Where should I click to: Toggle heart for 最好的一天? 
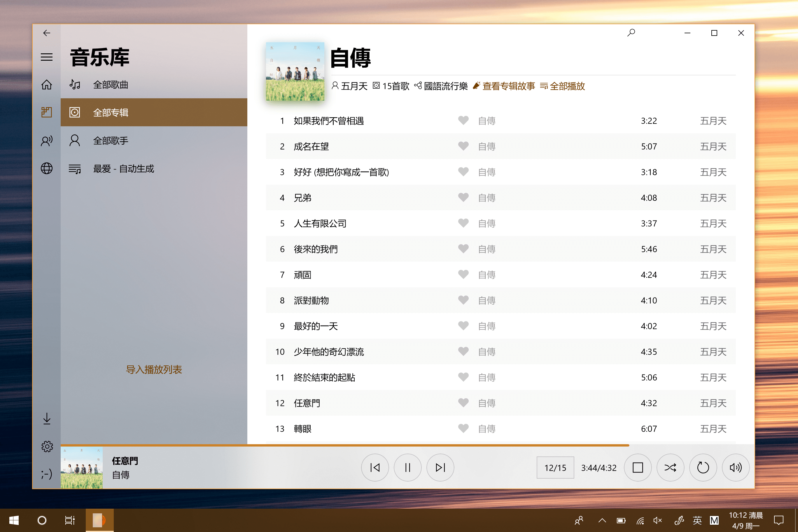coord(463,326)
